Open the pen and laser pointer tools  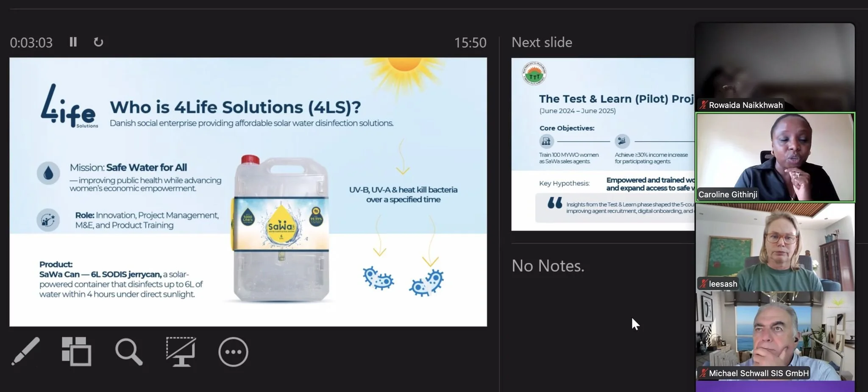(26, 351)
